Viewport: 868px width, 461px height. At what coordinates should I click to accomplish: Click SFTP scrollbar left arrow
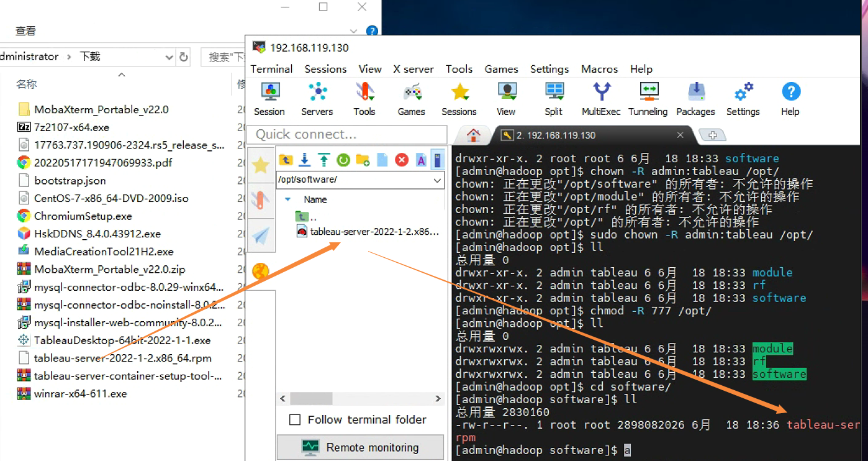(x=283, y=398)
